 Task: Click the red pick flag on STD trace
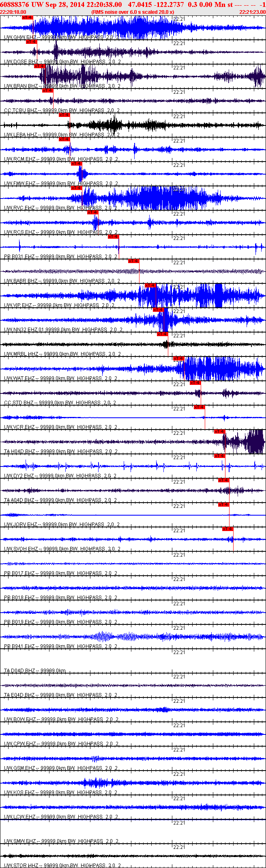click(195, 383)
